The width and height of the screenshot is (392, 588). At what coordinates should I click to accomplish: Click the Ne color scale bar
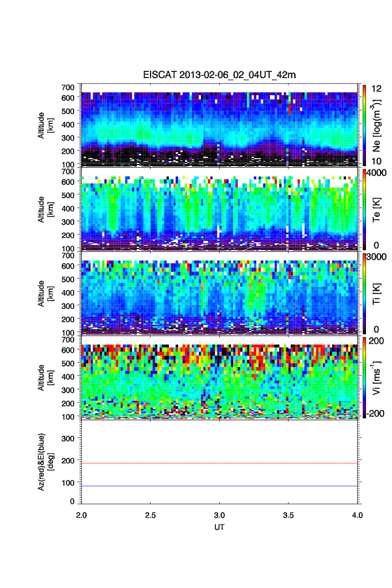pos(364,125)
